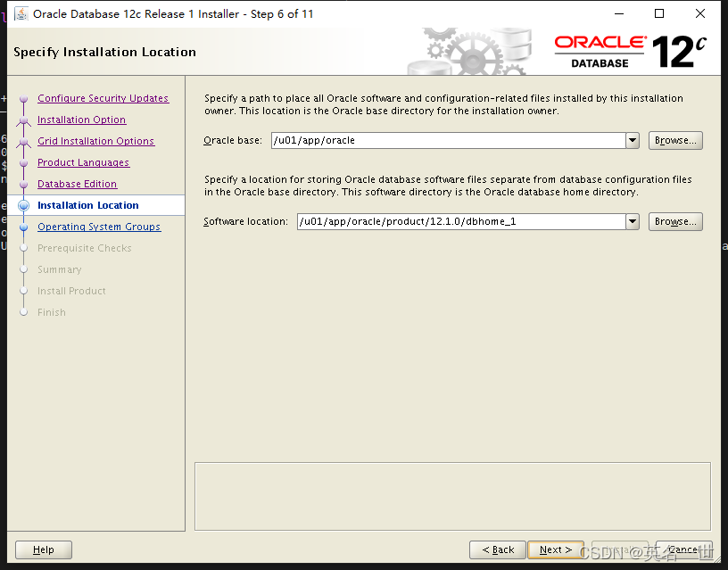Click in the Oracle base path field
This screenshot has height=570, width=728.
click(448, 140)
